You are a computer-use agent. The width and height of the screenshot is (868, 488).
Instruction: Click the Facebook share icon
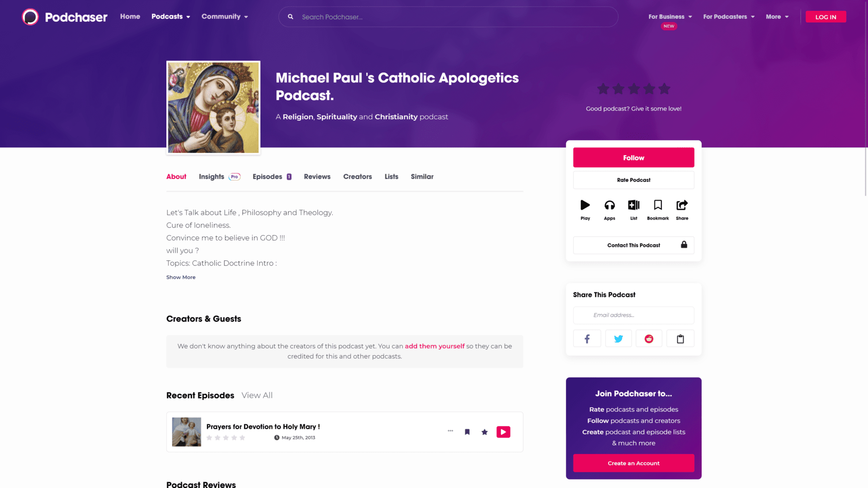587,338
